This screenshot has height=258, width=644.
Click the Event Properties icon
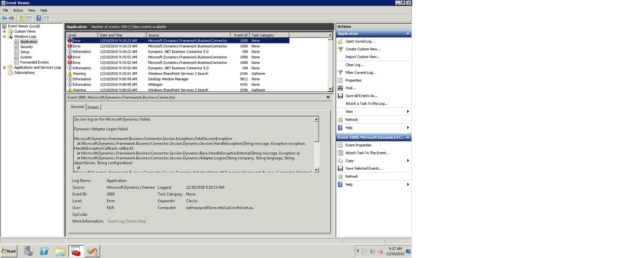[340, 145]
